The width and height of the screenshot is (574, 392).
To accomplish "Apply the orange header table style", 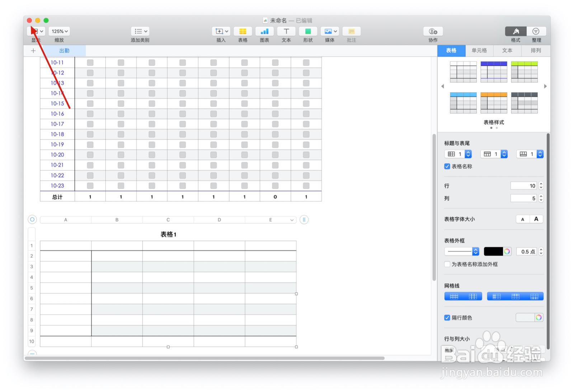I will [x=494, y=103].
